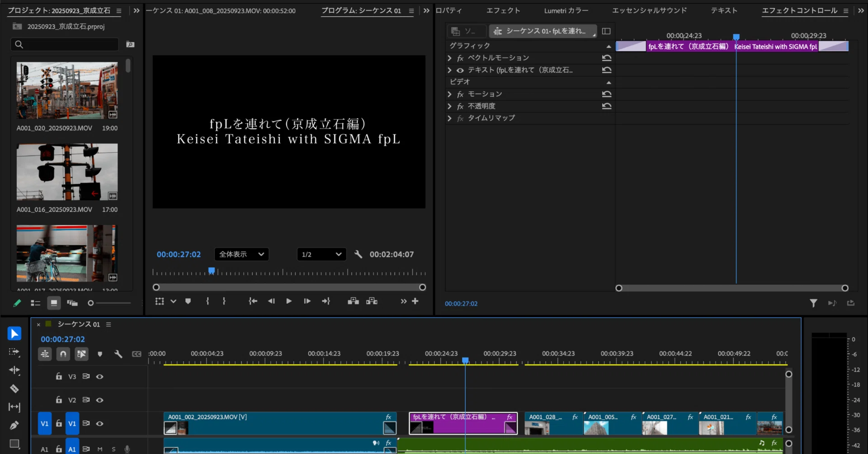Click the filter properties funnel icon
The image size is (868, 454).
coord(813,303)
